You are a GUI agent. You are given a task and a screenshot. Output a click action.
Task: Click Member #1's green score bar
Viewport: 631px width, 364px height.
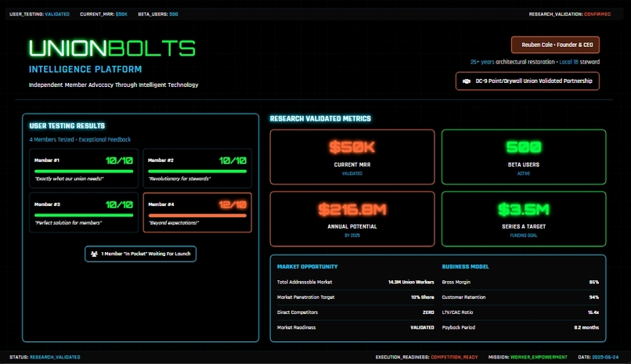(x=84, y=171)
